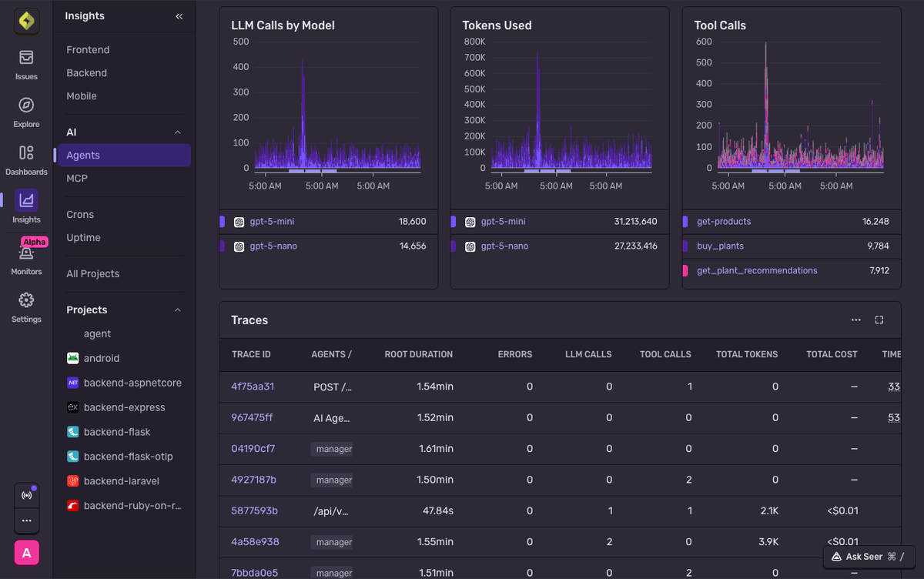Open Settings from the sidebar

pos(26,307)
